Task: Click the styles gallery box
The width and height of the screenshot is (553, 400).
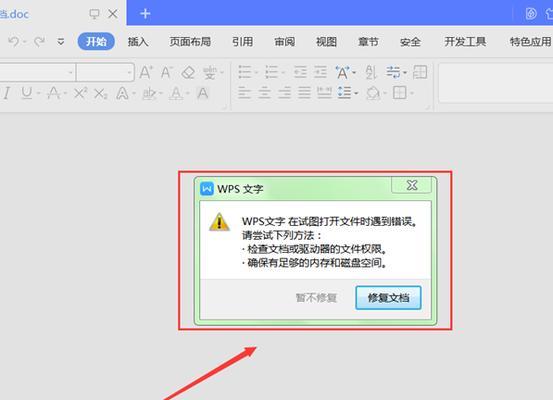Action: coord(496,83)
